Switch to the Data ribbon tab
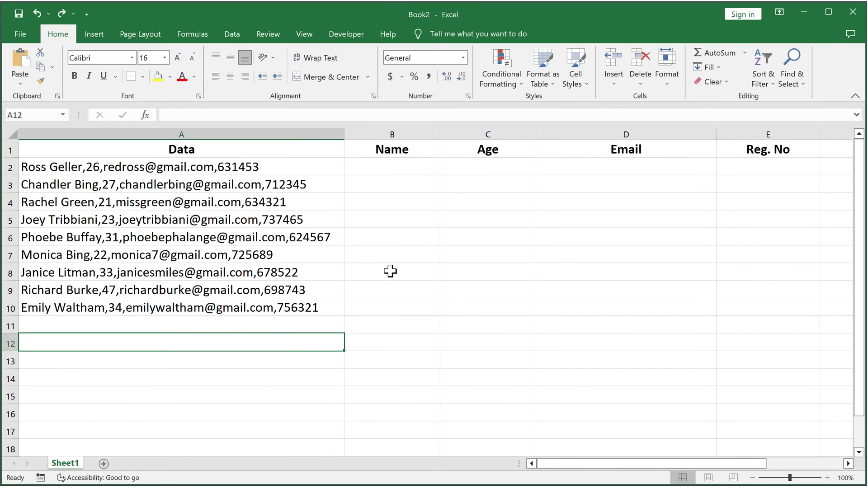The image size is (868, 488). (x=232, y=34)
